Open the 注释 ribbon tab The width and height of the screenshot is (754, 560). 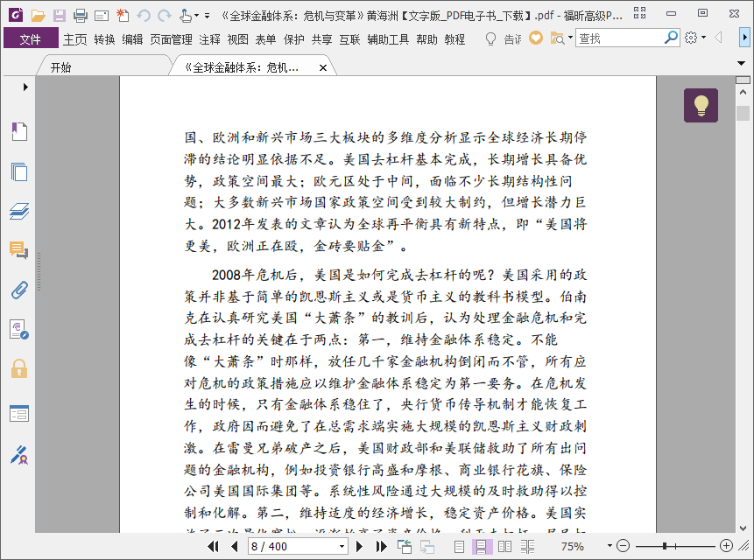pos(209,39)
